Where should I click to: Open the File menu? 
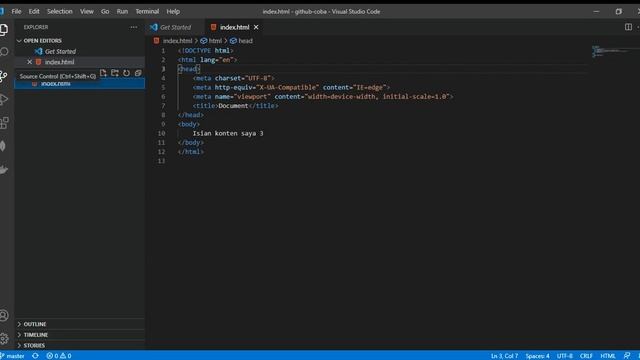(x=16, y=11)
